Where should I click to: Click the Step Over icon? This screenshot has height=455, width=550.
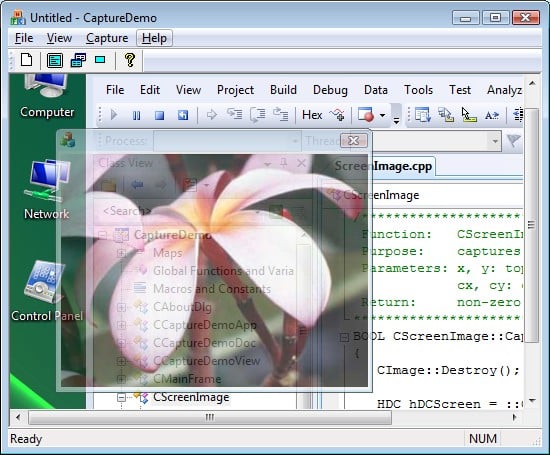tap(257, 115)
